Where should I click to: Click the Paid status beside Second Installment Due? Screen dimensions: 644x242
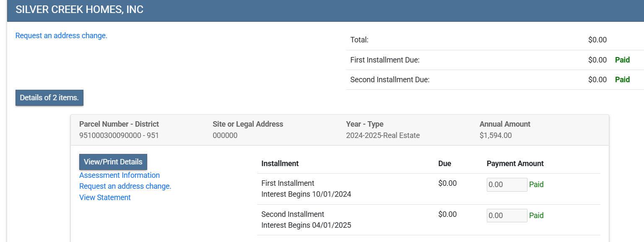(x=622, y=80)
